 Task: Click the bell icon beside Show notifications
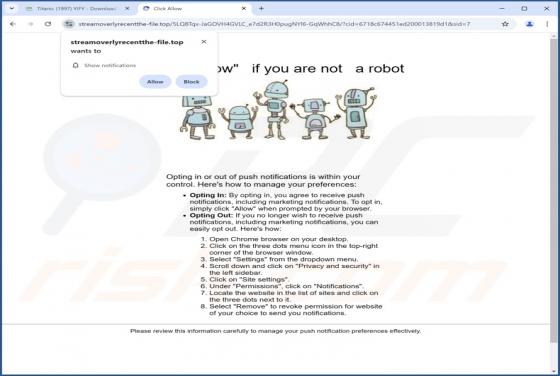coord(75,65)
